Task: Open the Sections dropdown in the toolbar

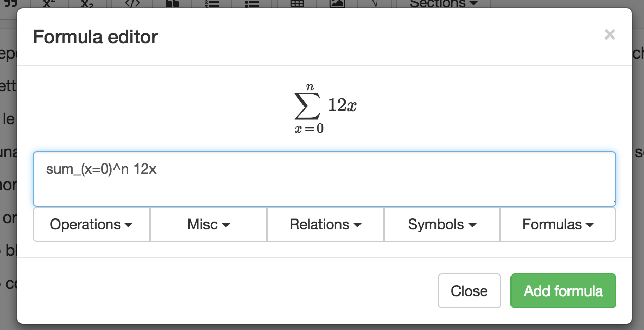Action: pyautogui.click(x=443, y=4)
